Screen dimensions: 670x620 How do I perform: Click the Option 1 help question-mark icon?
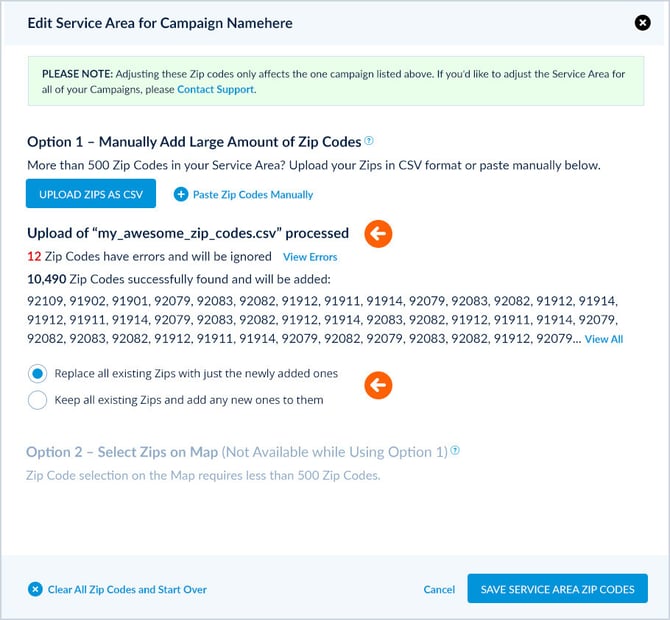369,140
